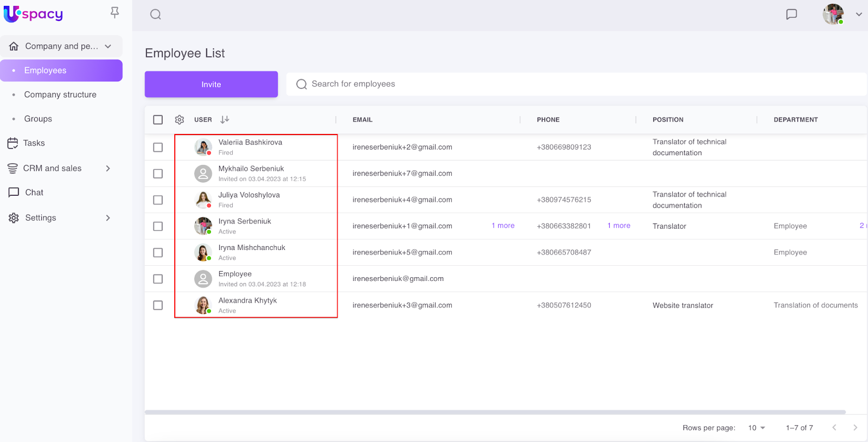Click the search magnifier icon in top bar
The image size is (868, 442).
156,15
